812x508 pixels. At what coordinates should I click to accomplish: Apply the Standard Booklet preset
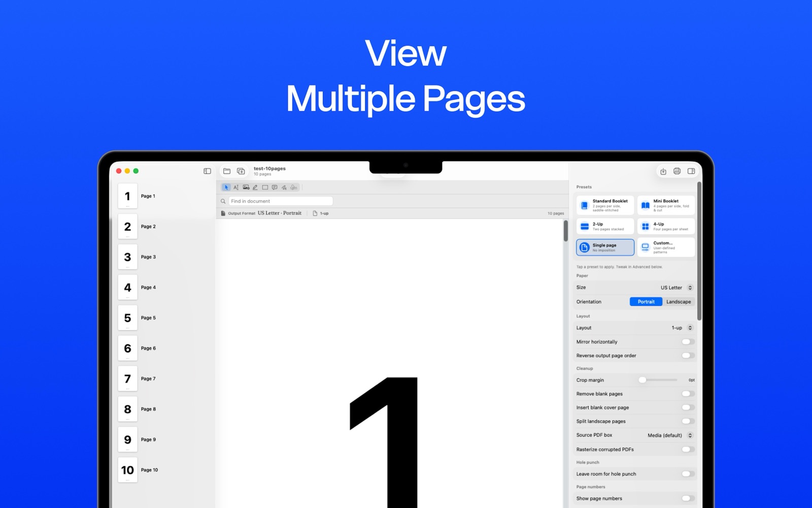[x=605, y=205]
